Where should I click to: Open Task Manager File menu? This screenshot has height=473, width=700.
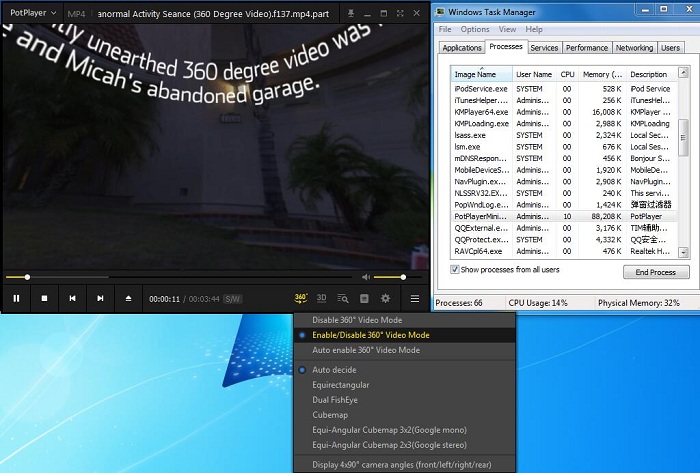click(445, 29)
